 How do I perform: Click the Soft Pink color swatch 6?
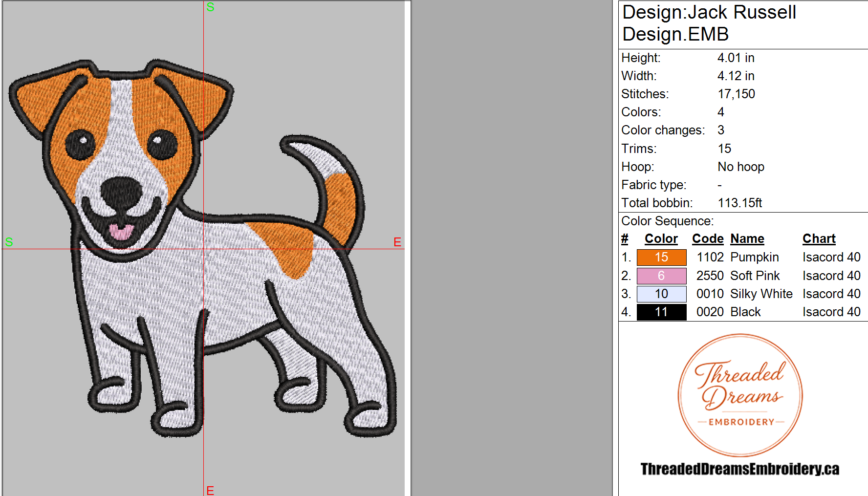[661, 276]
